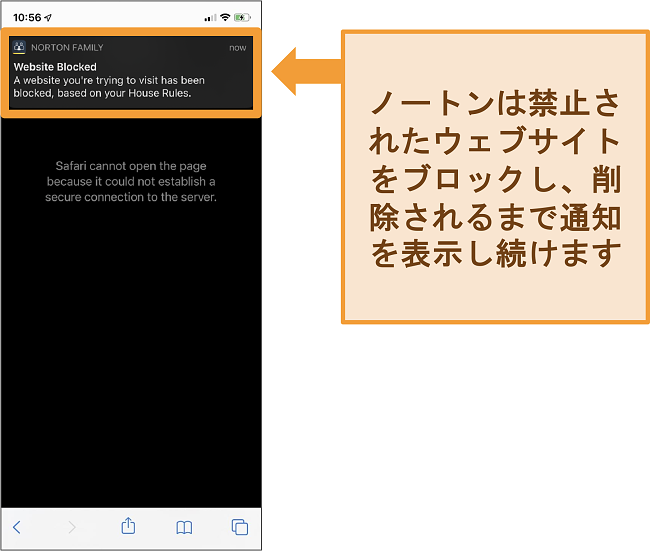Tap the battery status icon
Viewport: 650px width, 551px height.
point(242,17)
